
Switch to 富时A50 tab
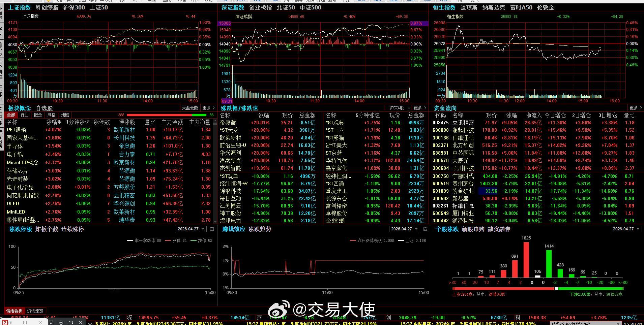coord(521,7)
